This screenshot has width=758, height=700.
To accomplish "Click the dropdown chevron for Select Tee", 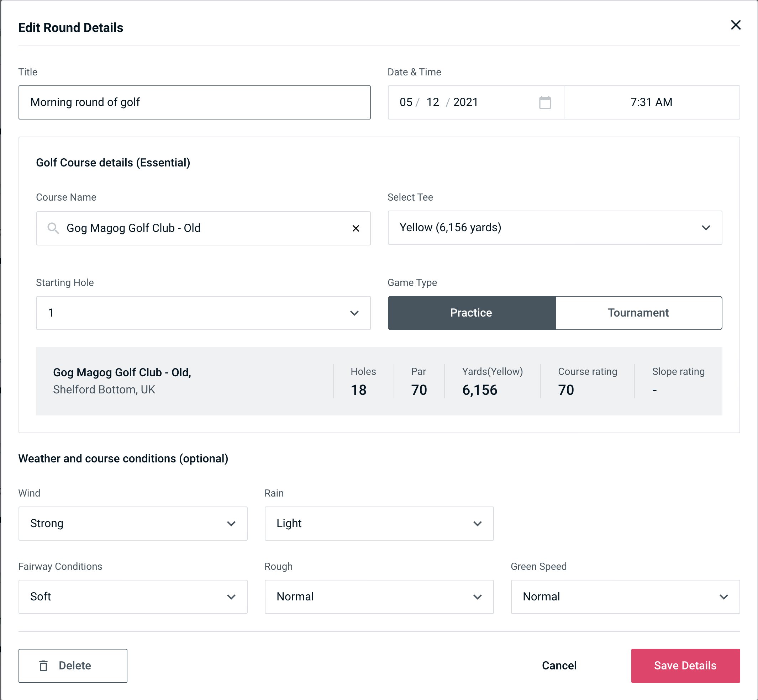I will point(707,228).
